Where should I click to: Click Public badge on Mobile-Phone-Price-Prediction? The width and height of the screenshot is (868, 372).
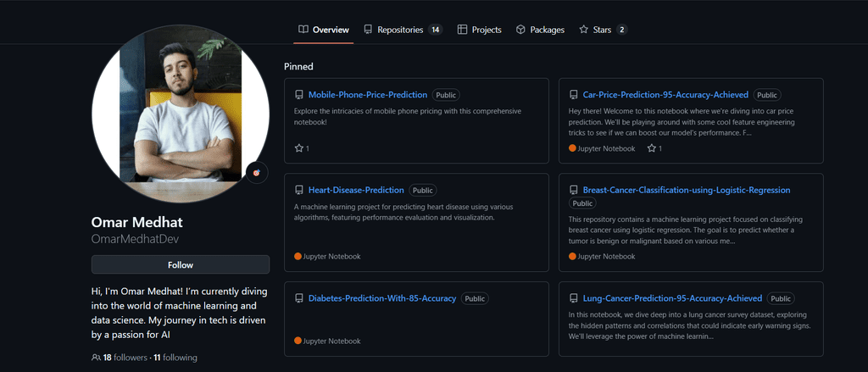(446, 95)
